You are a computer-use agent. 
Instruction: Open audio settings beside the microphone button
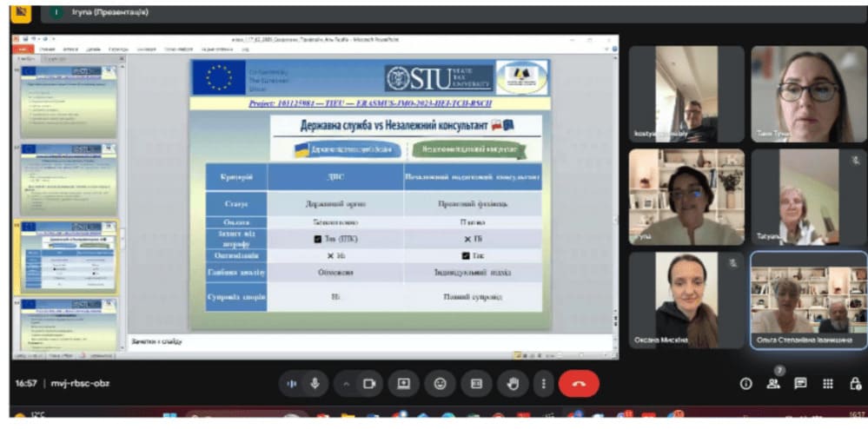pyautogui.click(x=292, y=383)
